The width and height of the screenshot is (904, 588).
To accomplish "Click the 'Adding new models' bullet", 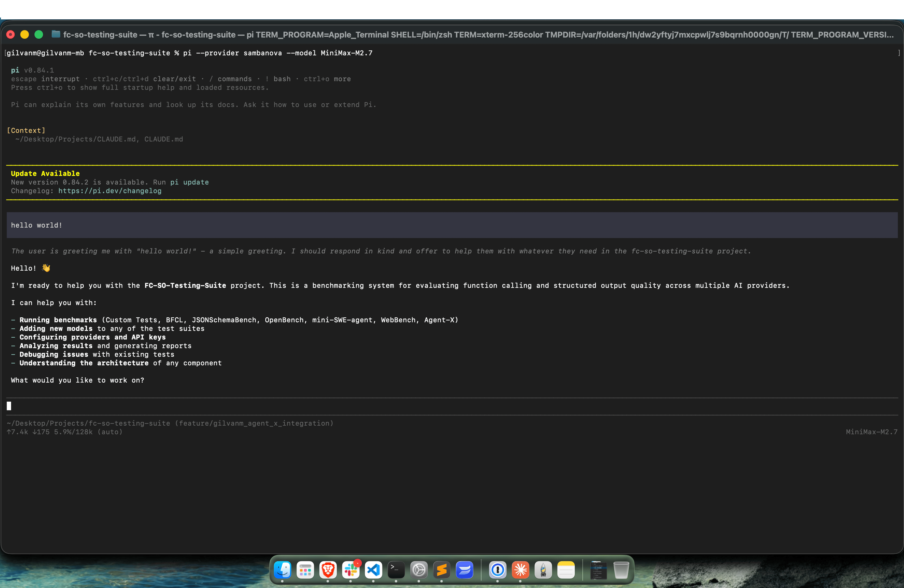I will pyautogui.click(x=108, y=328).
